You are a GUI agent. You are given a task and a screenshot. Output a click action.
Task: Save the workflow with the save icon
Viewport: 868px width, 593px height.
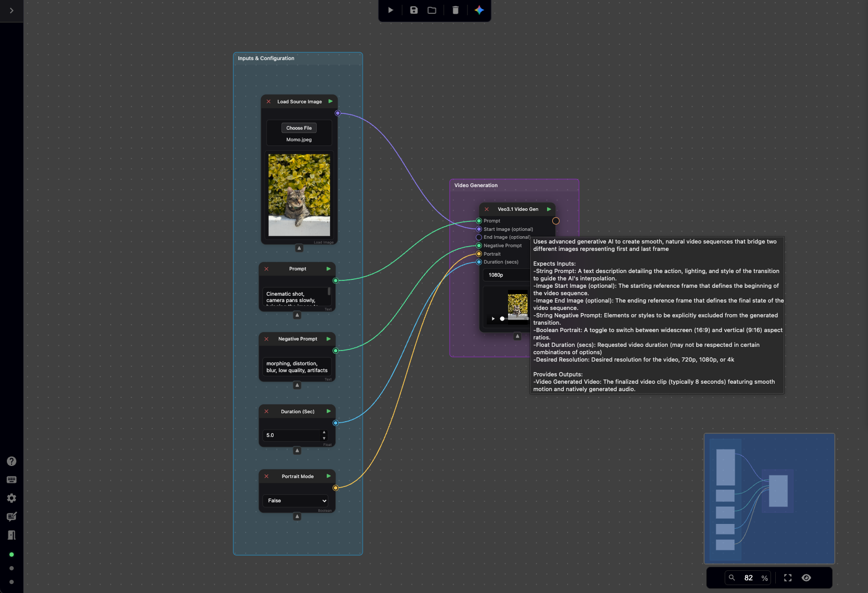click(413, 10)
